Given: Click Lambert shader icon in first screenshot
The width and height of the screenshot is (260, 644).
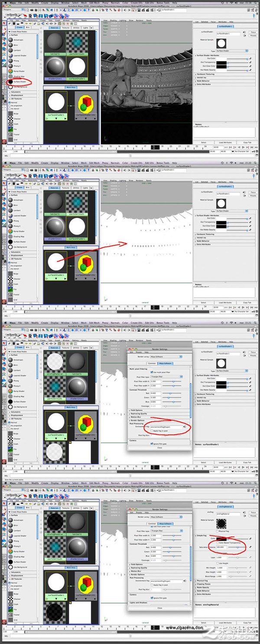Looking at the screenshot, I should click(10, 50).
